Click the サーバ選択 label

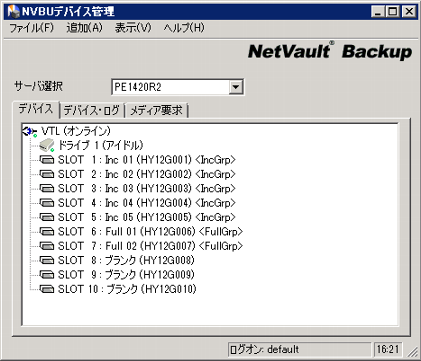click(38, 86)
